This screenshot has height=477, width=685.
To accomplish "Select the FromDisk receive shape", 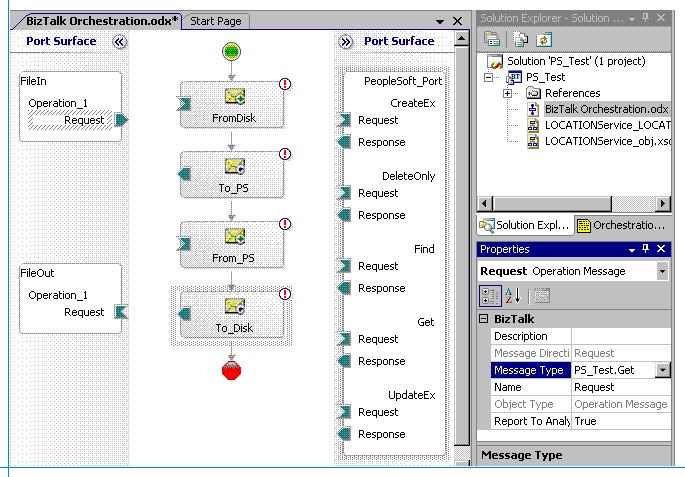I will [232, 104].
